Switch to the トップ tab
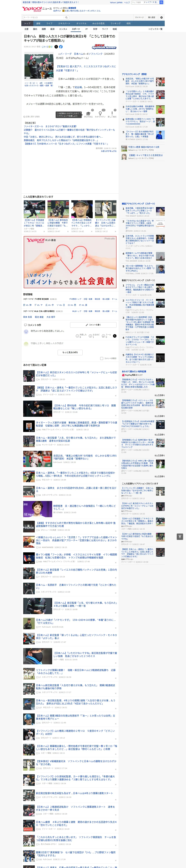Viewport: 186px width, 868px height. coord(27,24)
